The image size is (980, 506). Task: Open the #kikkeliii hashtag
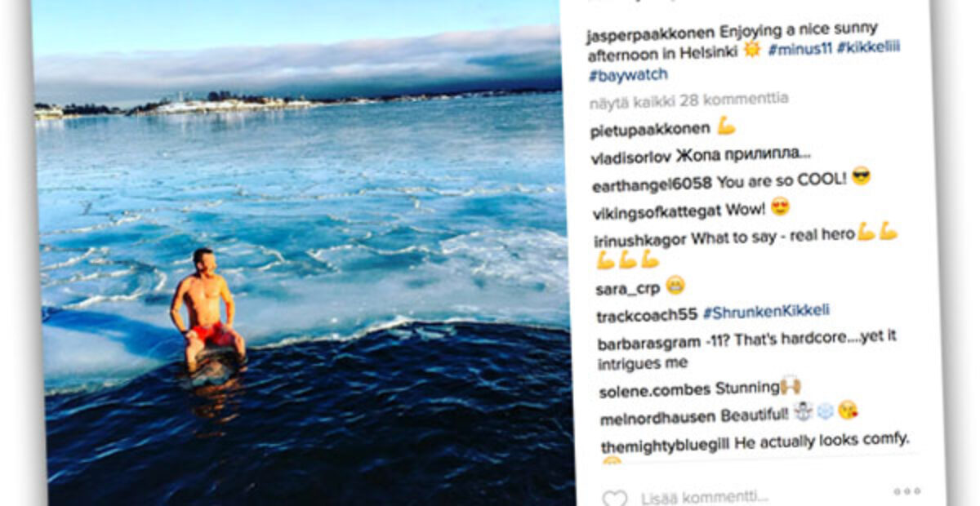coord(869,47)
